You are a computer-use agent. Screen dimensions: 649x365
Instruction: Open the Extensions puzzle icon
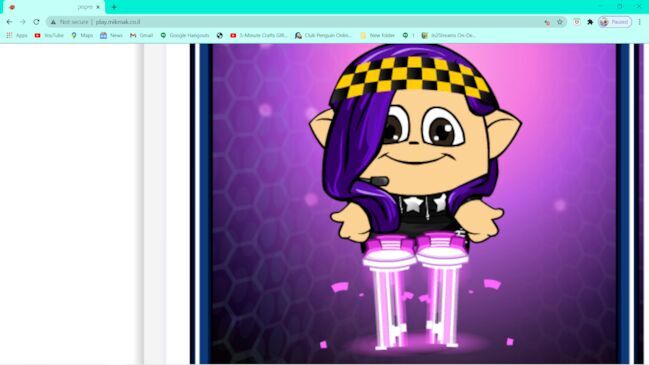tap(590, 22)
